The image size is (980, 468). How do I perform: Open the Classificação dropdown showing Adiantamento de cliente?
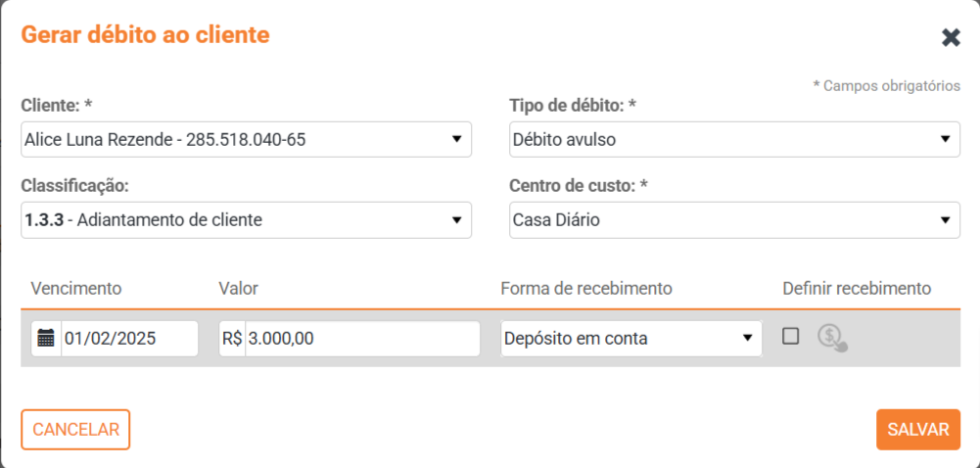click(x=246, y=220)
